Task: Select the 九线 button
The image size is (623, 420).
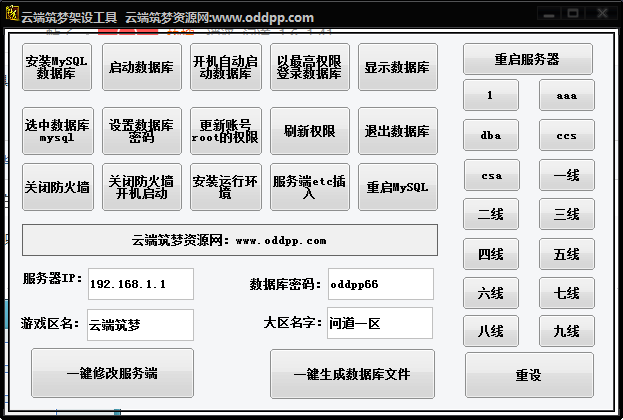Action: coord(567,331)
